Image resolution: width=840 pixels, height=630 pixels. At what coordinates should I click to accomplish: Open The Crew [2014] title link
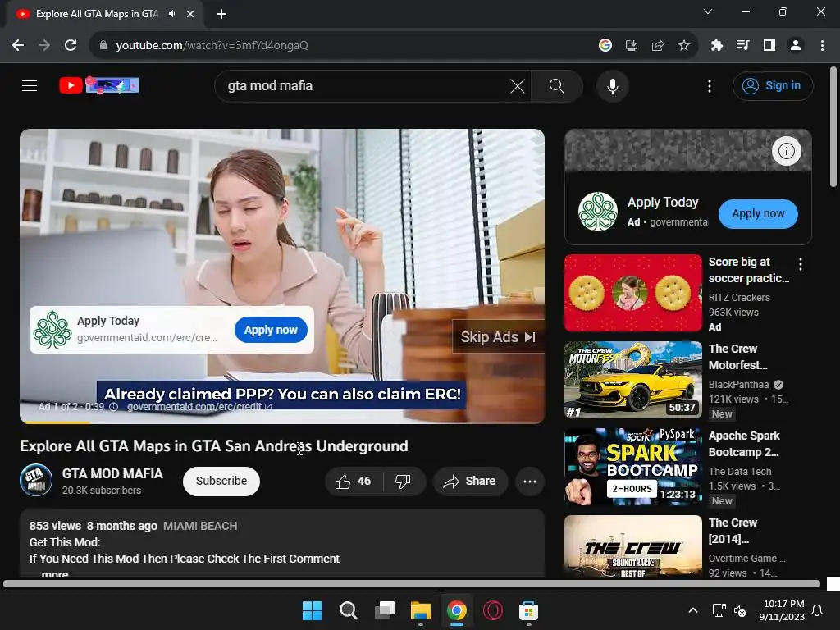[x=733, y=531]
